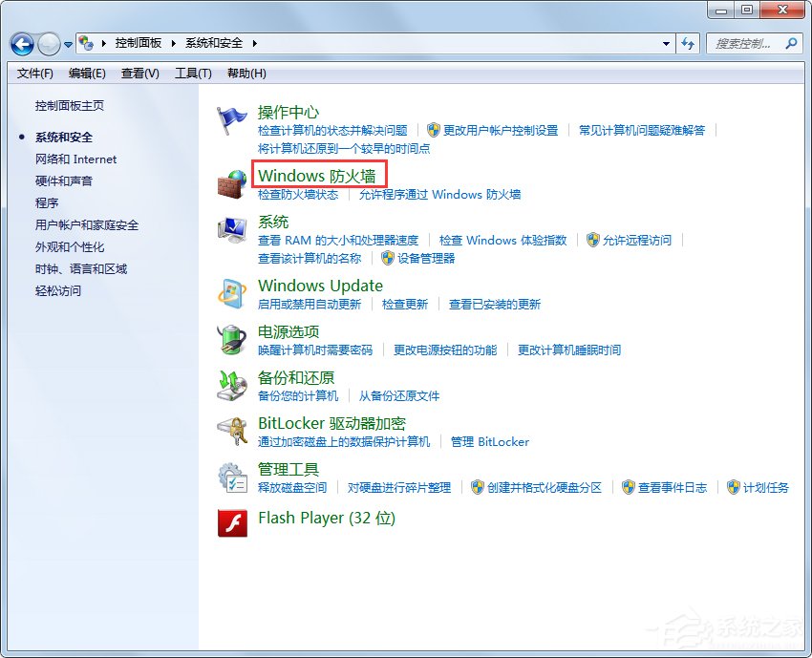812x658 pixels.
Task: Select the 电源选项 battery icon
Action: tap(231, 340)
